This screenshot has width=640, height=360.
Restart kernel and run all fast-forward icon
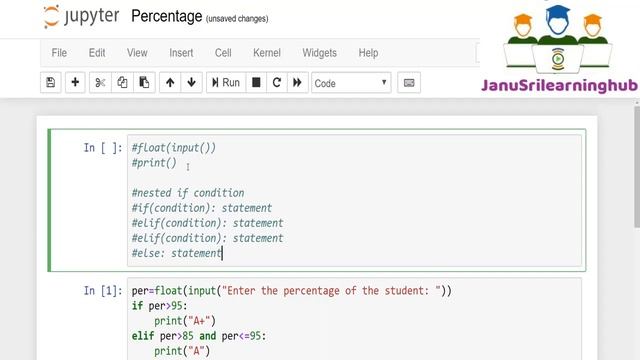pyautogui.click(x=298, y=82)
